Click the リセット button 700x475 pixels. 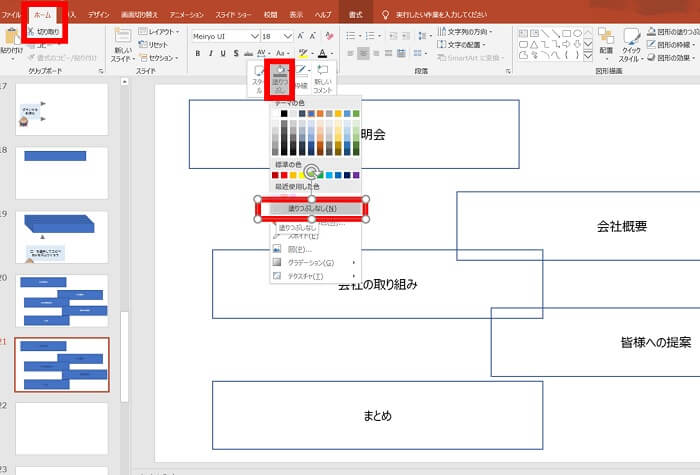click(154, 45)
